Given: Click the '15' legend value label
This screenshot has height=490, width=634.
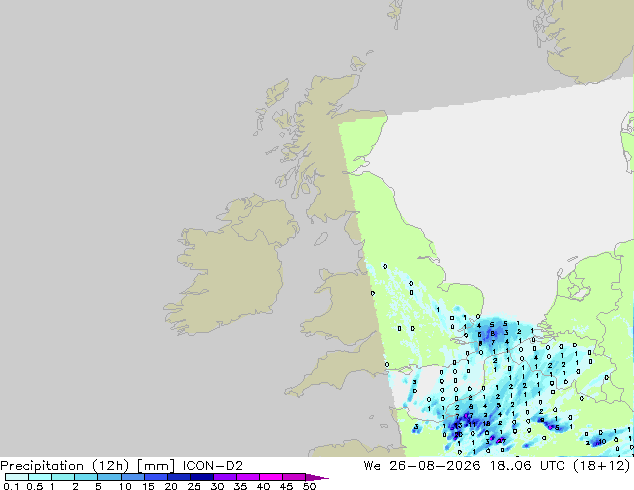Looking at the screenshot, I should point(148,486).
